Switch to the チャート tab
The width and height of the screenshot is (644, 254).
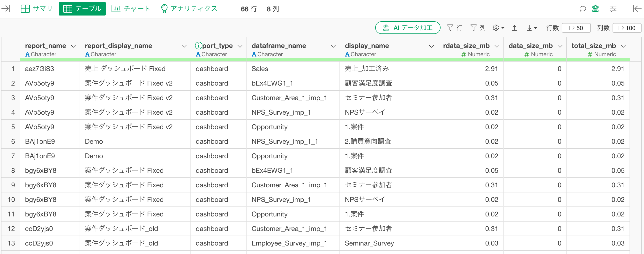tap(130, 9)
